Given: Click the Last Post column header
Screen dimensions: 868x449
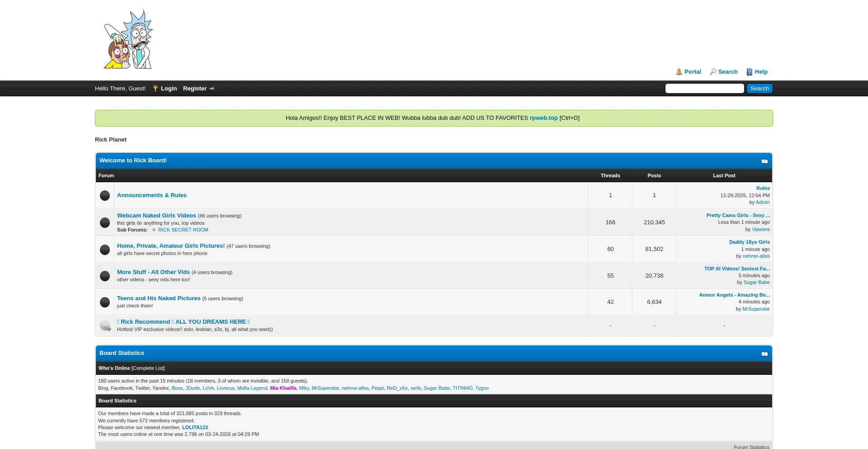Looking at the screenshot, I should click(x=724, y=175).
